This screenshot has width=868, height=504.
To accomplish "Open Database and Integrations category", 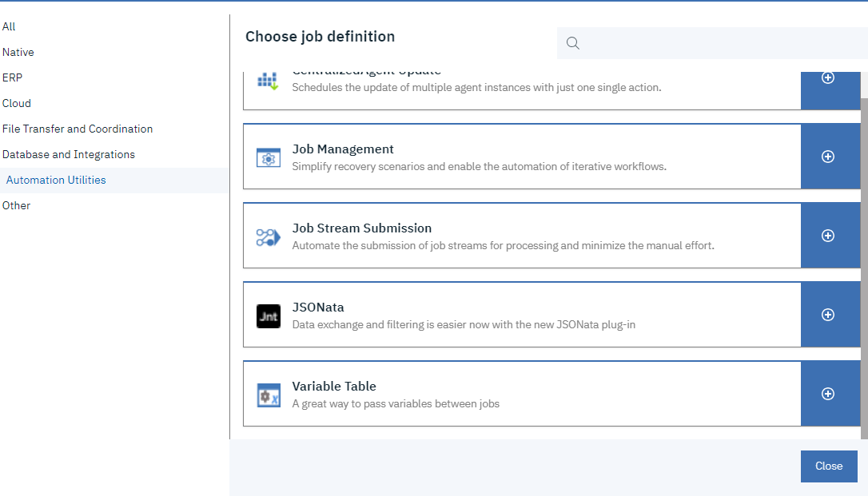I will pos(69,154).
